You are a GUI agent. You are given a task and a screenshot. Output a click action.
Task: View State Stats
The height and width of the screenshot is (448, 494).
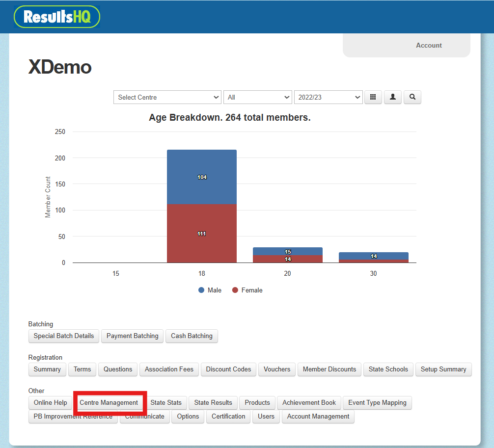coord(166,403)
